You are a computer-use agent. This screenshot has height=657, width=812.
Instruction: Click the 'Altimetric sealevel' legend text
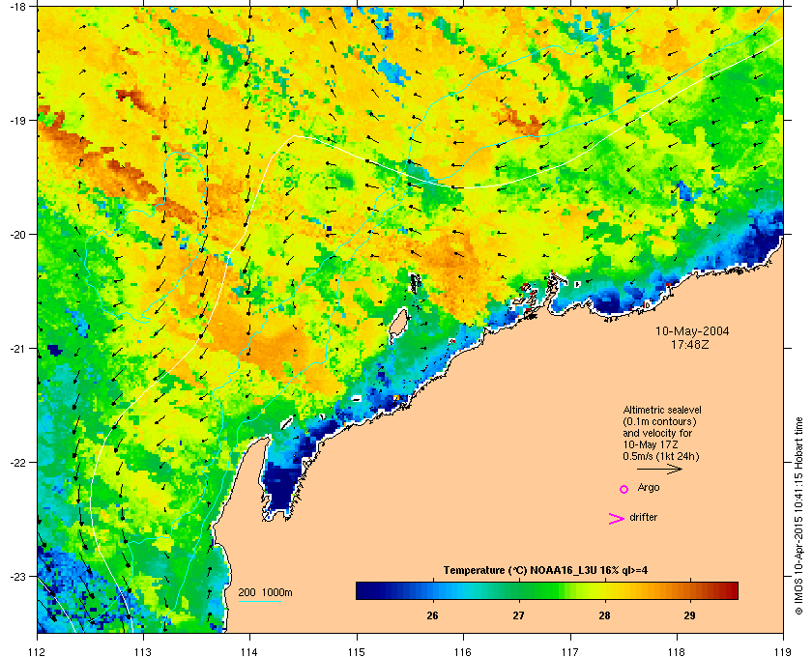tap(662, 410)
